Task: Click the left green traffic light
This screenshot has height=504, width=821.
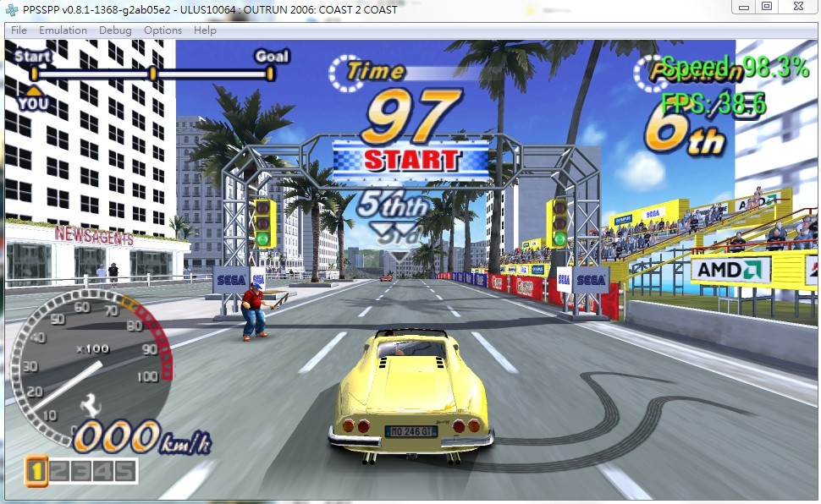Action: tap(263, 238)
